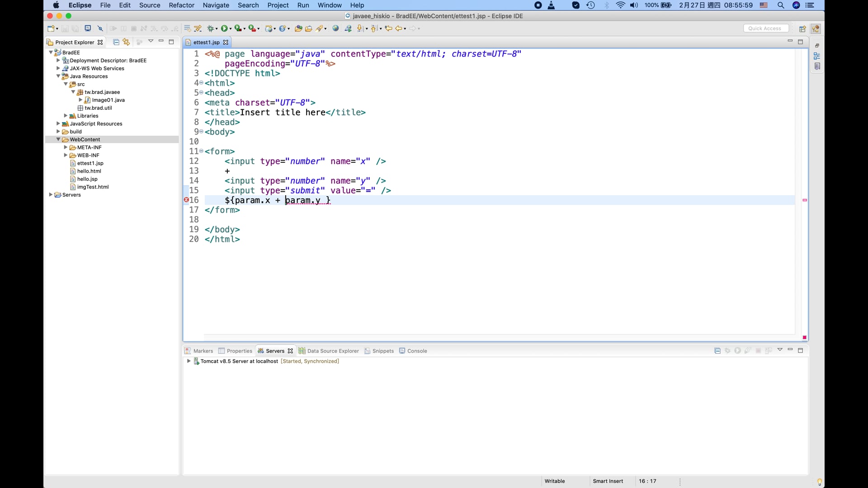The width and height of the screenshot is (868, 488).
Task: Click red error marker on overview ruler
Action: click(x=805, y=200)
